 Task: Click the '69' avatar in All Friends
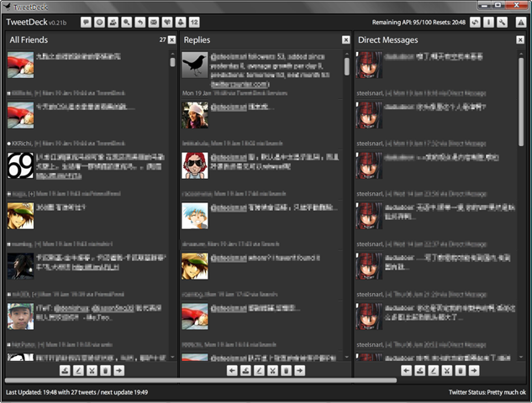(x=21, y=165)
